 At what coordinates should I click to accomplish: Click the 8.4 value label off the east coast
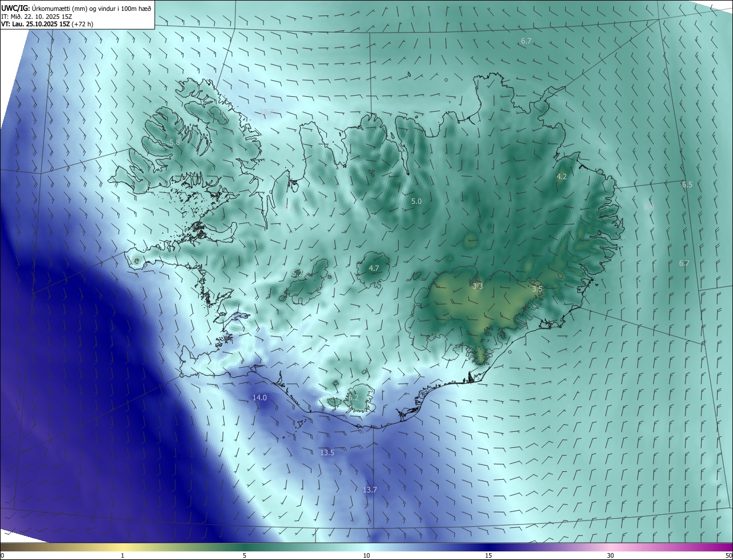(649, 207)
